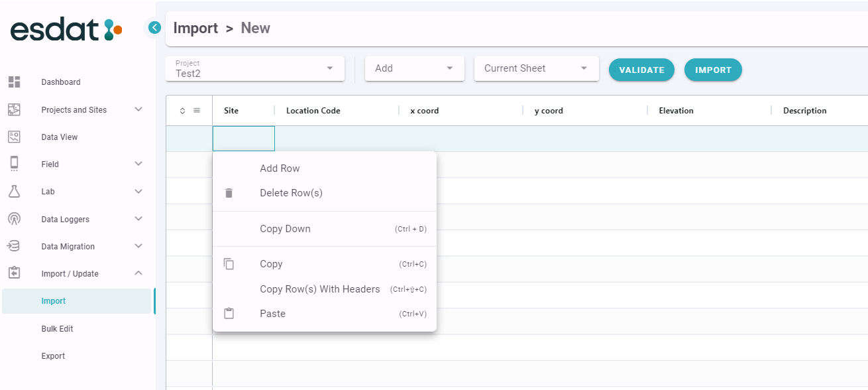Click the IMPORT button
This screenshot has width=868, height=390.
tap(713, 70)
